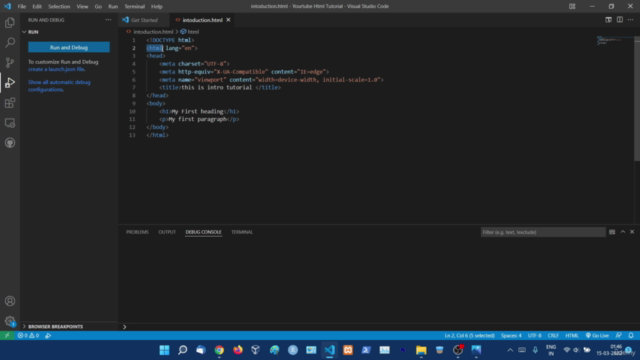Change Spaces: 4 indentation setting

click(x=511, y=336)
